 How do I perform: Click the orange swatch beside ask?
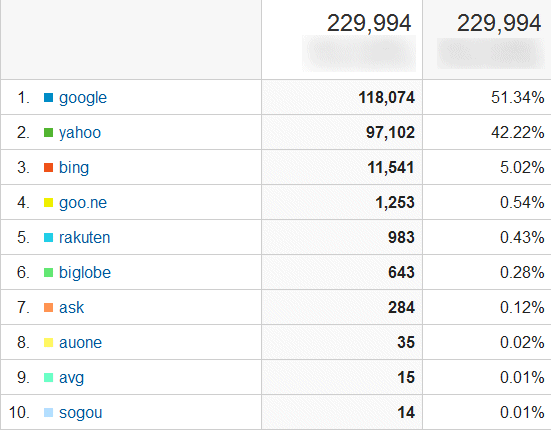[x=48, y=308]
